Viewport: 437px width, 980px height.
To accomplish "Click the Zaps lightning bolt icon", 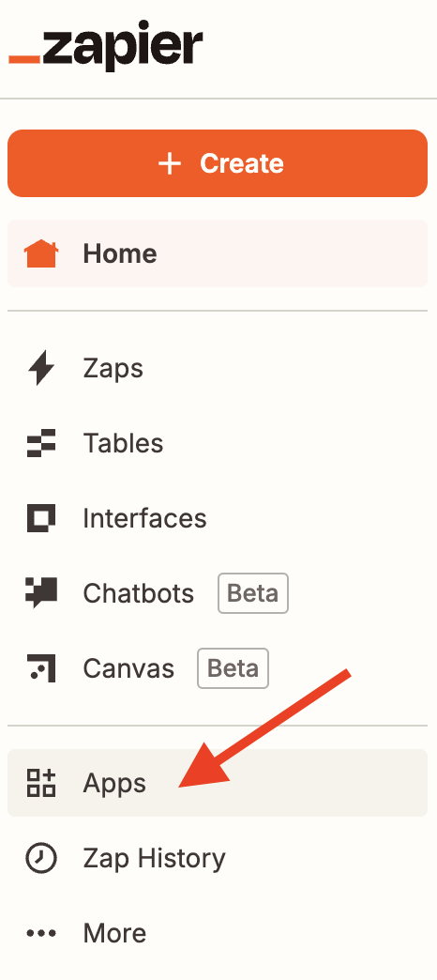I will point(41,368).
